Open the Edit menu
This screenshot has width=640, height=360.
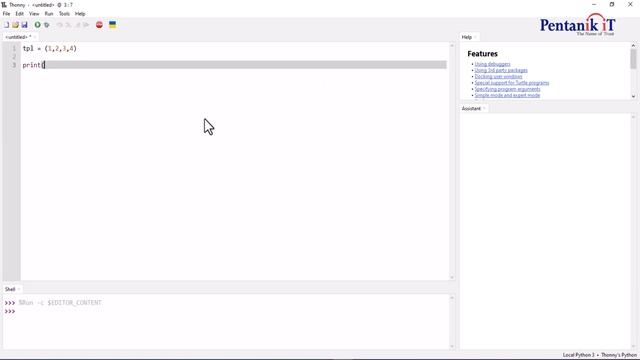[x=19, y=13]
